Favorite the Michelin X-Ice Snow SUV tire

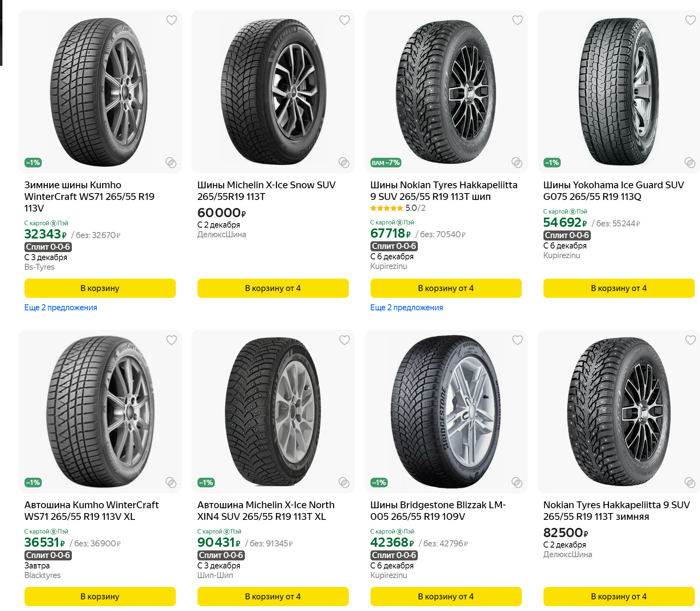(344, 20)
